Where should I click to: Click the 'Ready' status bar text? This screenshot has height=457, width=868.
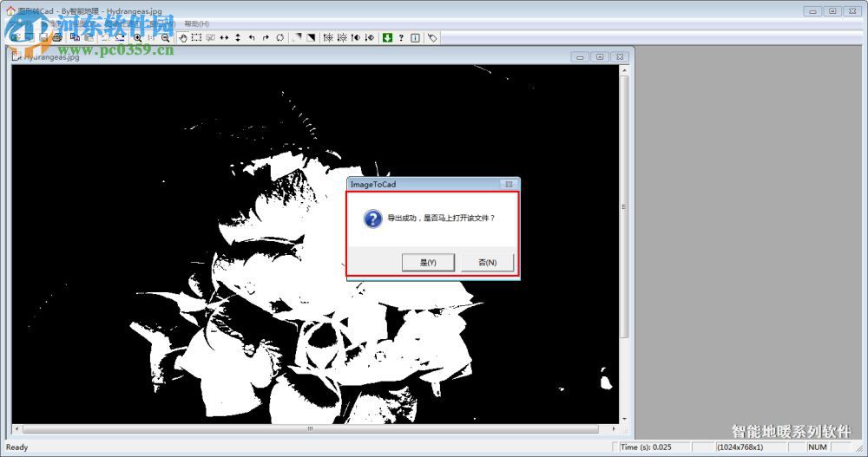pyautogui.click(x=16, y=447)
